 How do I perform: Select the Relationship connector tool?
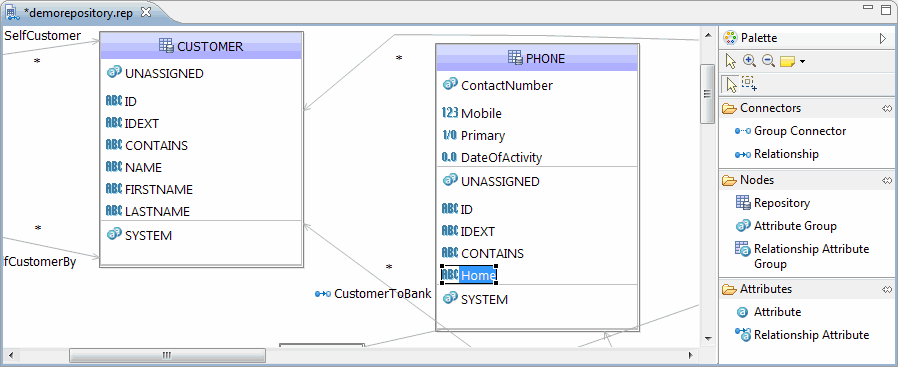[x=777, y=154]
